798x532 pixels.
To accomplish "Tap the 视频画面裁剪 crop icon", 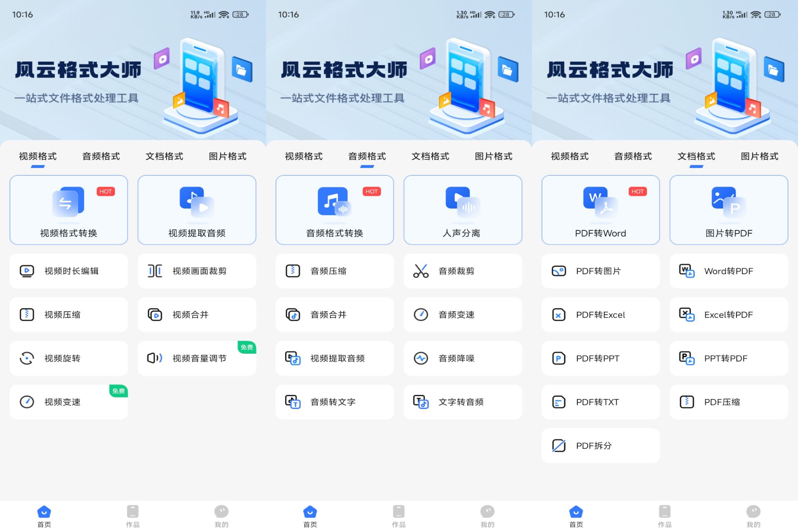I will click(155, 271).
